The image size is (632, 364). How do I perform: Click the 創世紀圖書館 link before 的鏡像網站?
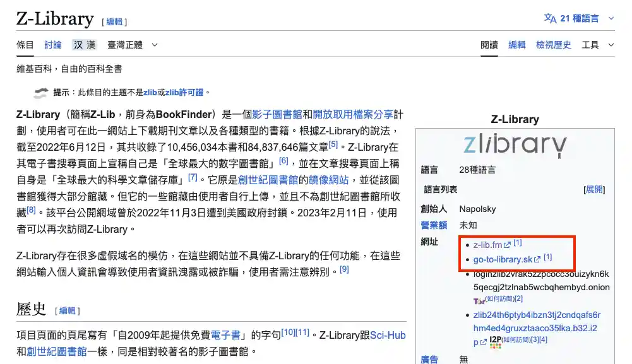[268, 180]
